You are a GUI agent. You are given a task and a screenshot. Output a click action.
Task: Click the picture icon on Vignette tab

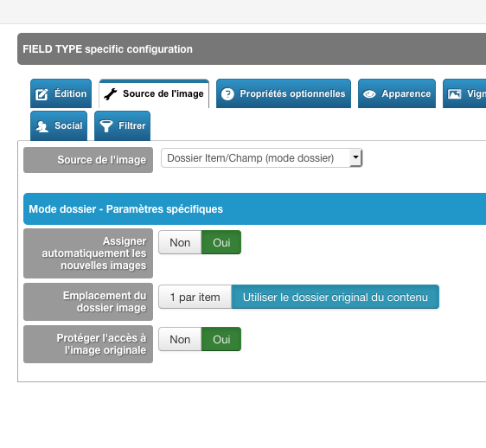pos(454,94)
